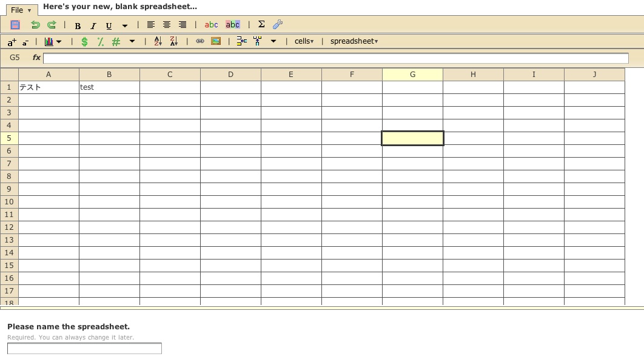Center-align the cell text
The image size is (644, 362).
tap(167, 25)
